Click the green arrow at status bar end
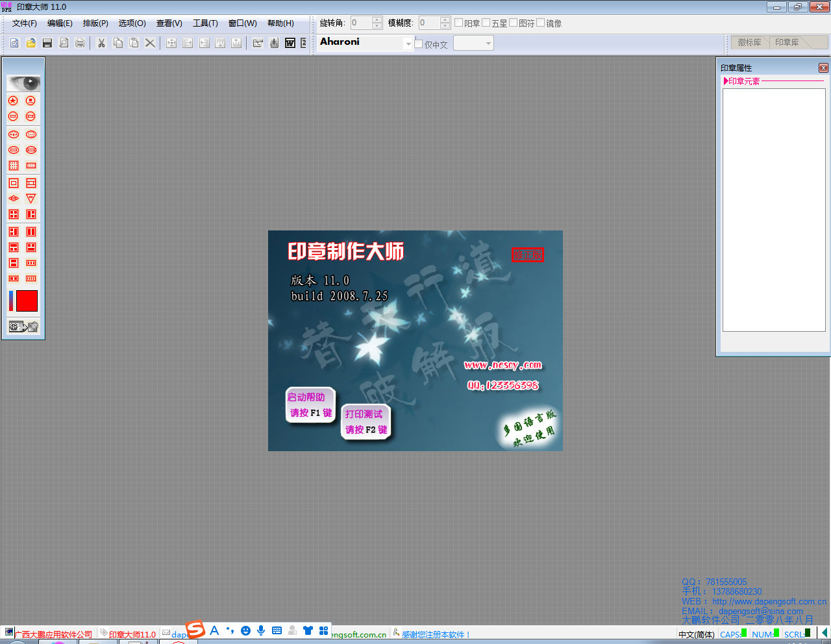The width and height of the screenshot is (831, 644). click(x=824, y=632)
